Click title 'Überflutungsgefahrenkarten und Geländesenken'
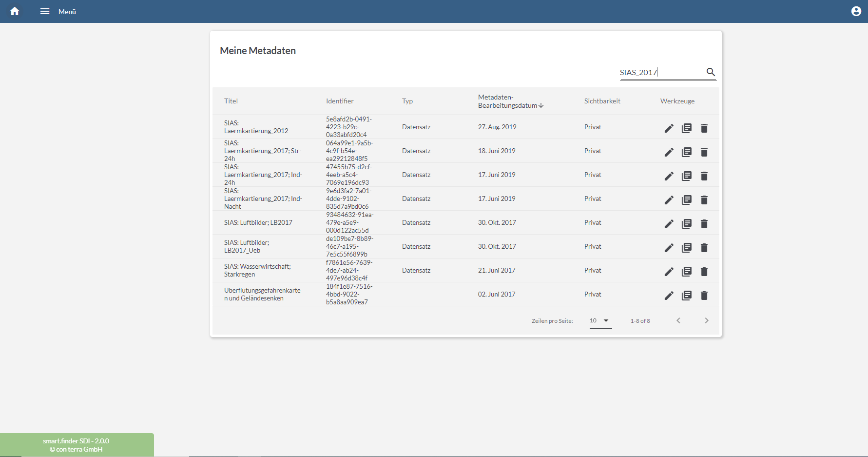This screenshot has width=868, height=457. [x=262, y=294]
